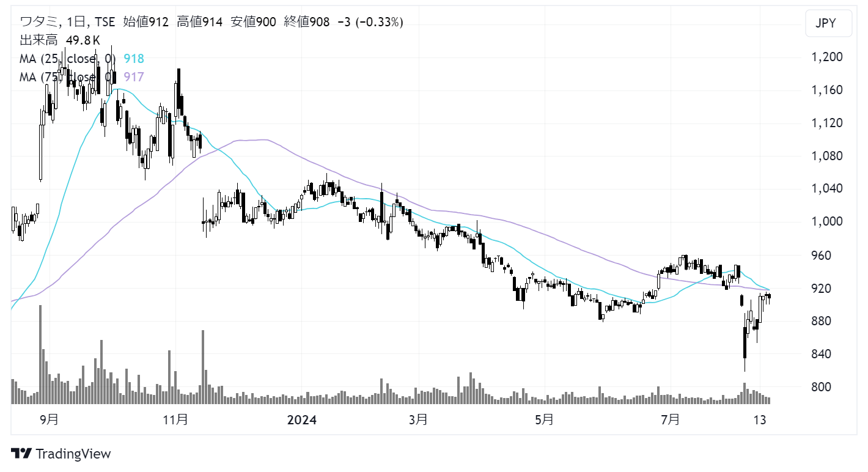Viewport: 868px width, 472px height.
Task: Click the 始値912 open value
Action: (x=147, y=23)
